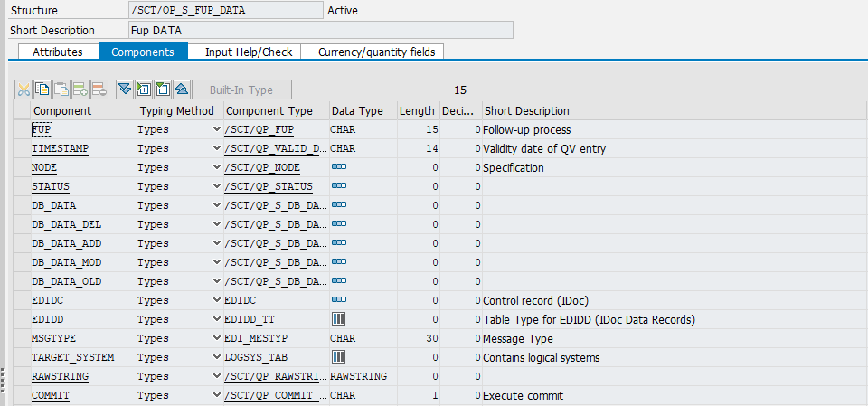The image size is (868, 406).
Task: Click the Expand Substructure icon
Action: click(x=144, y=89)
